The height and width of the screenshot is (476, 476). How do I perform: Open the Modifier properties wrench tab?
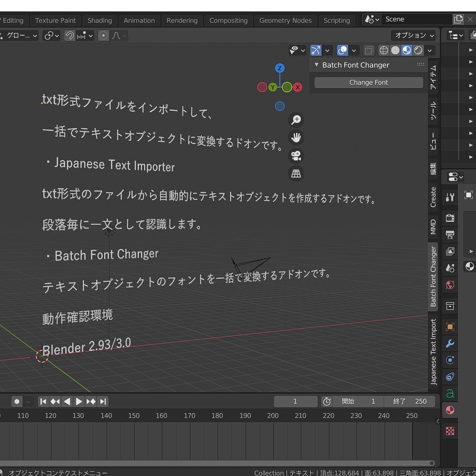coord(450,344)
